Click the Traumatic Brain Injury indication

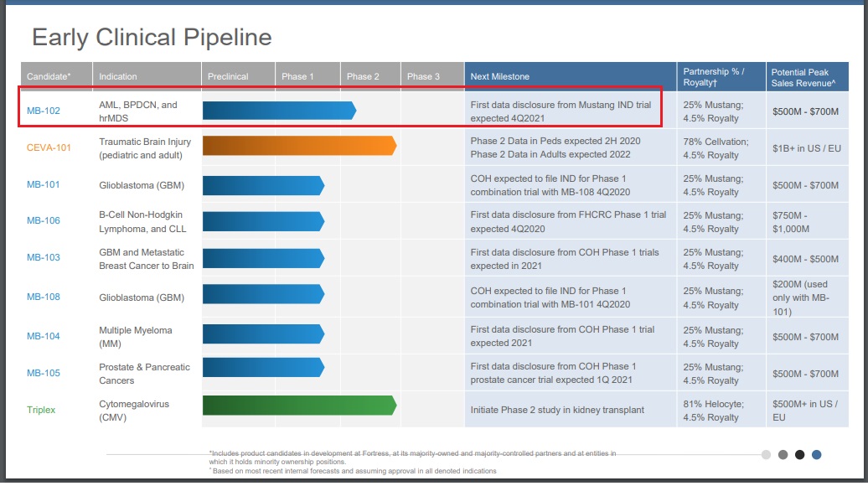tap(145, 148)
